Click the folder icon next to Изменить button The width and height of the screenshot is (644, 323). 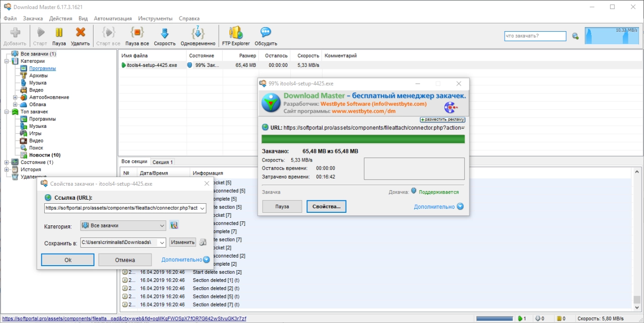tap(203, 242)
